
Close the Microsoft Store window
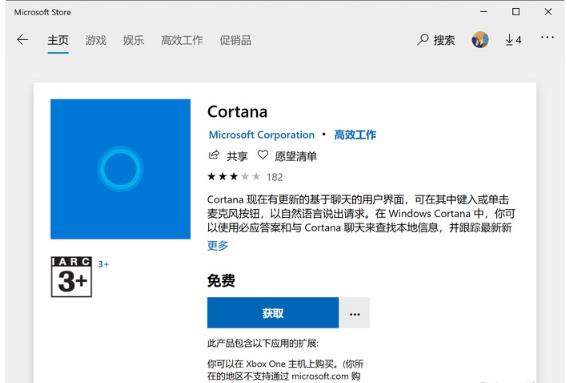548,12
